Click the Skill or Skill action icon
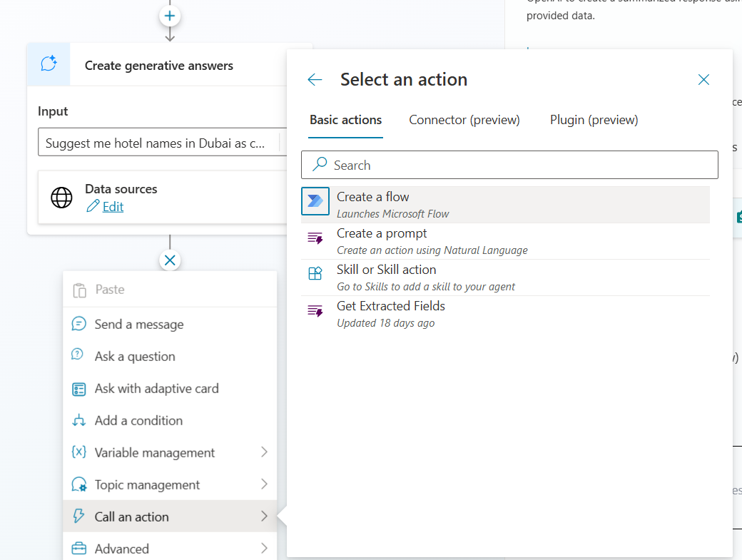The width and height of the screenshot is (742, 560). click(315, 274)
